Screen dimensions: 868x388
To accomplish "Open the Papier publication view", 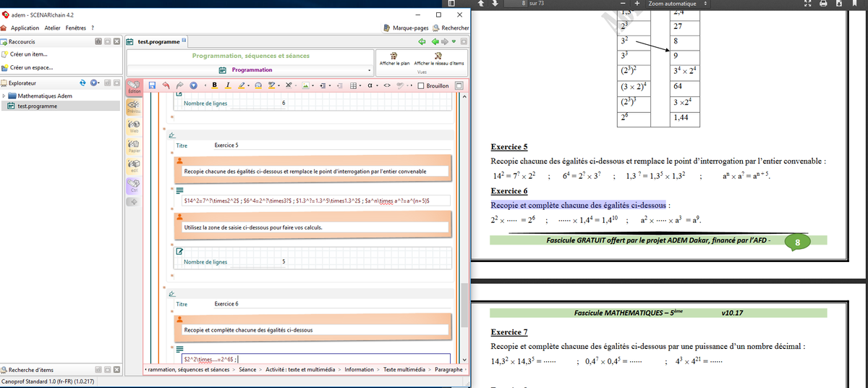I will point(134,146).
